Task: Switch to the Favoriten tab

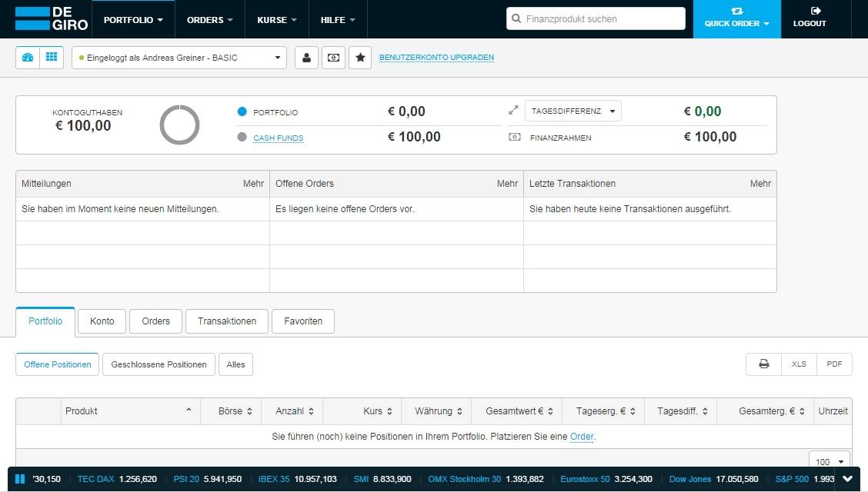Action: [x=303, y=321]
